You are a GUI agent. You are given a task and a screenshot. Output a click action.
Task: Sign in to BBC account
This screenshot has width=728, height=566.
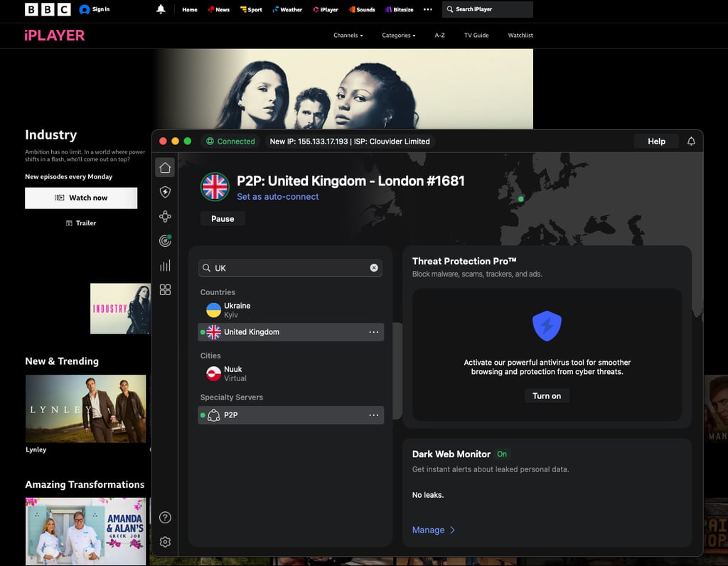point(95,9)
